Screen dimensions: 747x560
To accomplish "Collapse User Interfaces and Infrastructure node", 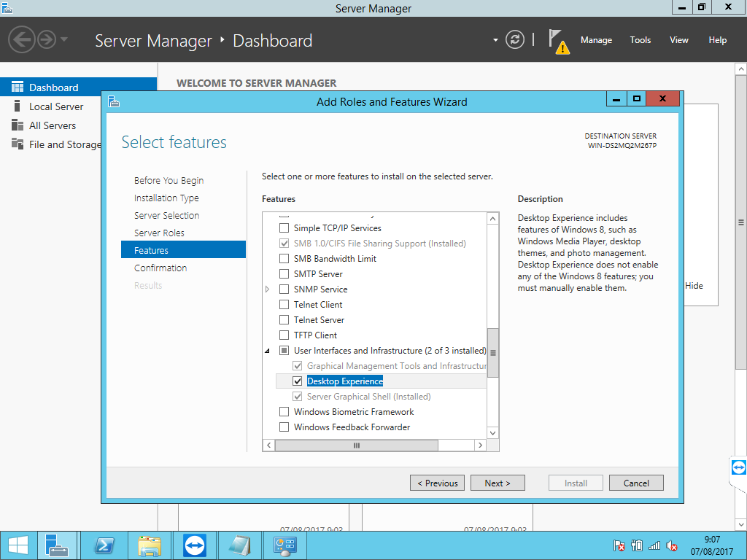I will point(267,351).
